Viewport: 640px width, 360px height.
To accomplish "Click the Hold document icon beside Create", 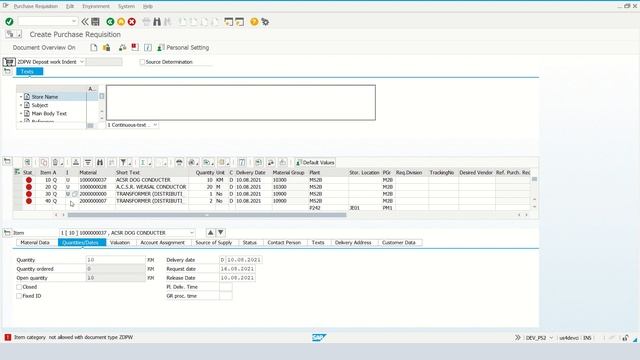I will point(107,48).
